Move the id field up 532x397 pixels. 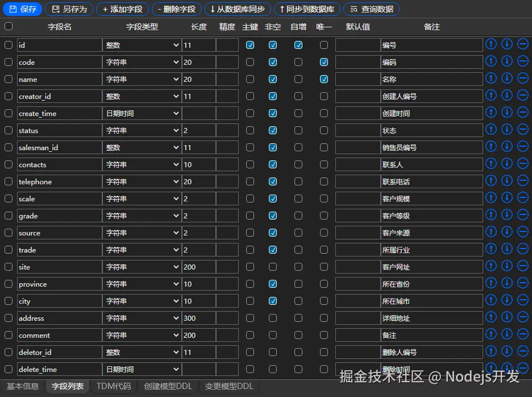(491, 44)
